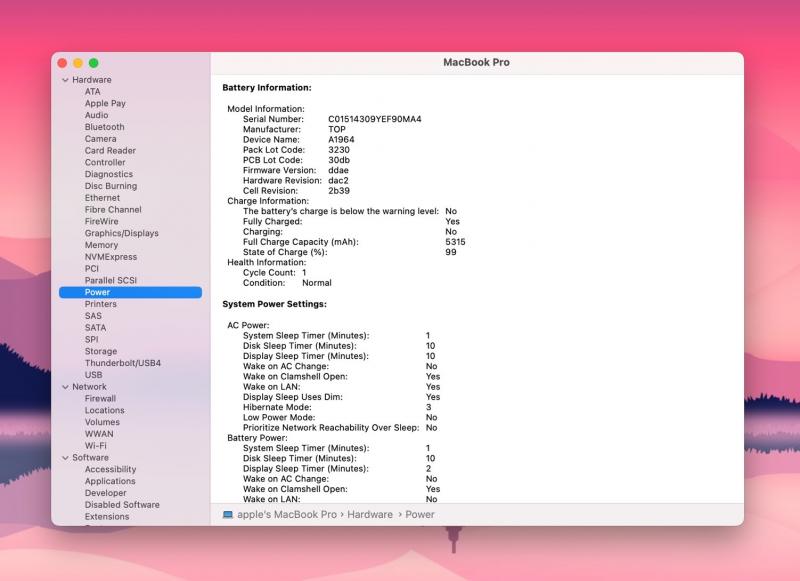Click the MacBook Pro window title

(x=476, y=62)
